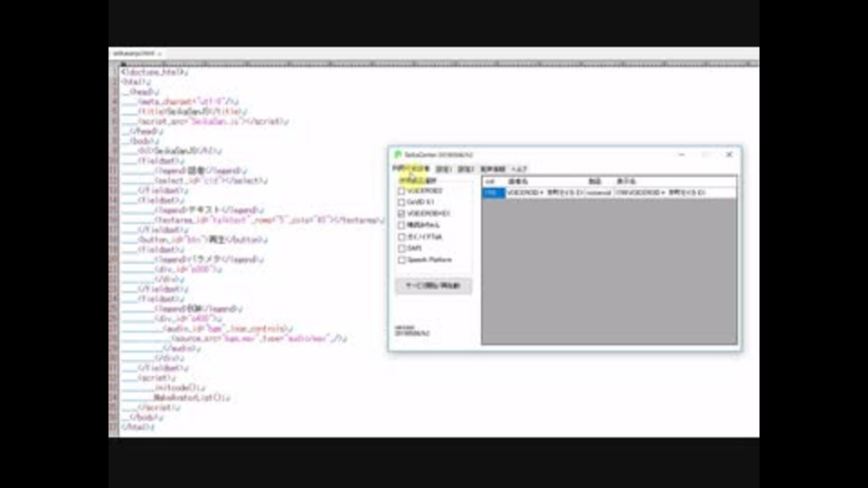Viewport: 868px width, 488px height.
Task: Click the MakeAvatorList() code line
Action: tap(192, 398)
